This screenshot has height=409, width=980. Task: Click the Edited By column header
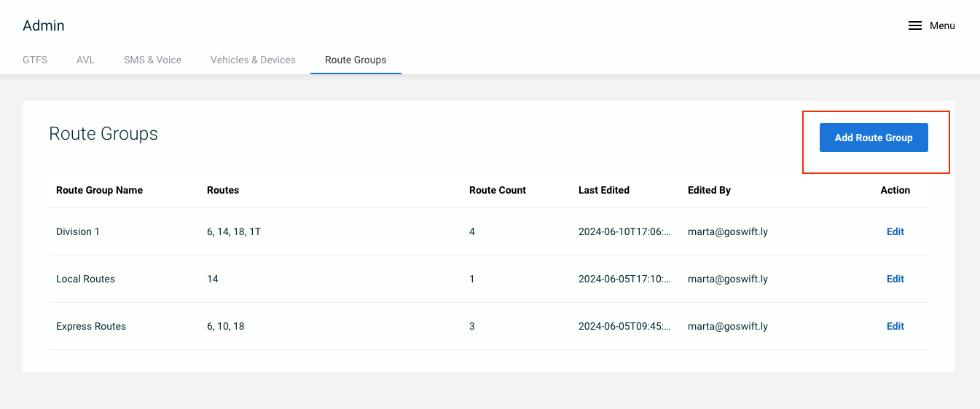[x=709, y=190]
